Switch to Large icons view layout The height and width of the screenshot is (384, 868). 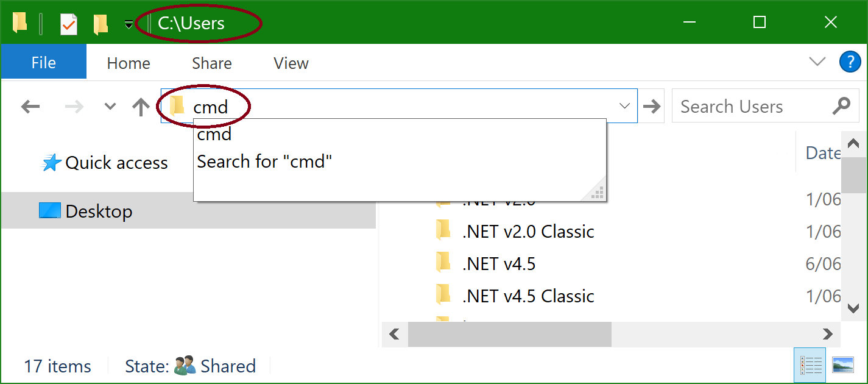(842, 364)
